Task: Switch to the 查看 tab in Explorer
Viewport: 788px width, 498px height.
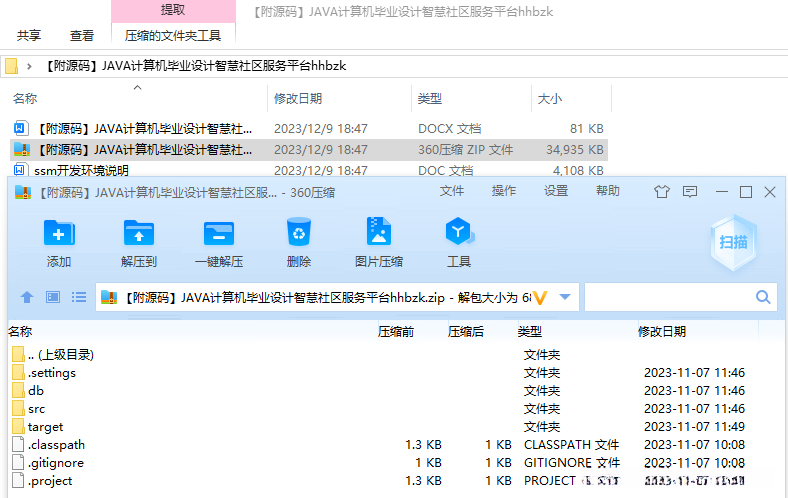Action: coord(81,36)
